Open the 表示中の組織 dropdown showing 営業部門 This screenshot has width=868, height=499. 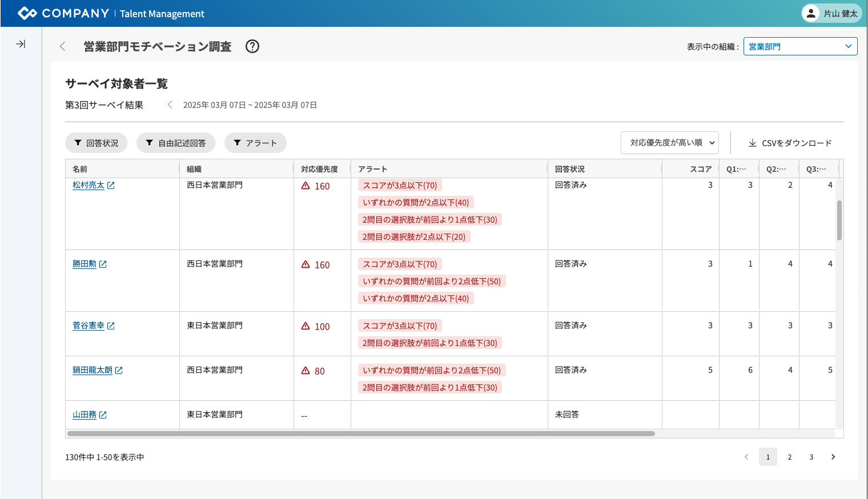click(799, 46)
